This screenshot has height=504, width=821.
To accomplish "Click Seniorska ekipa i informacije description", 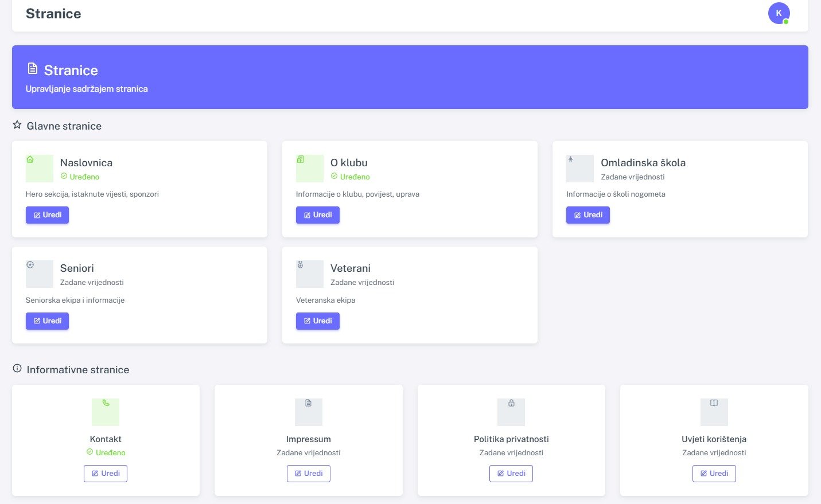I will click(x=75, y=300).
